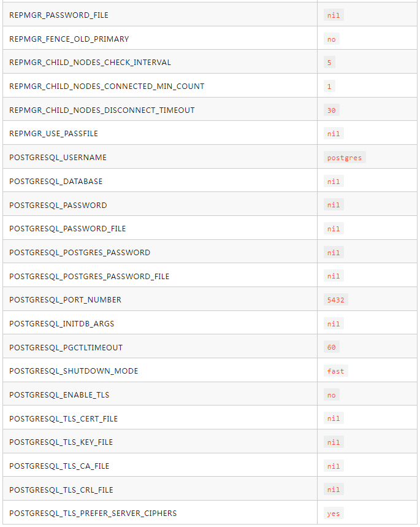420x527 pixels.
Task: Click the REPMGR_CHILD_NODES_CONNECTED_MIN_COUNT cell
Action: click(107, 87)
